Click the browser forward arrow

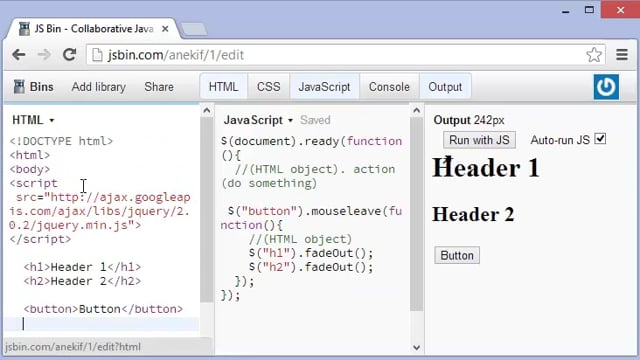[44, 55]
